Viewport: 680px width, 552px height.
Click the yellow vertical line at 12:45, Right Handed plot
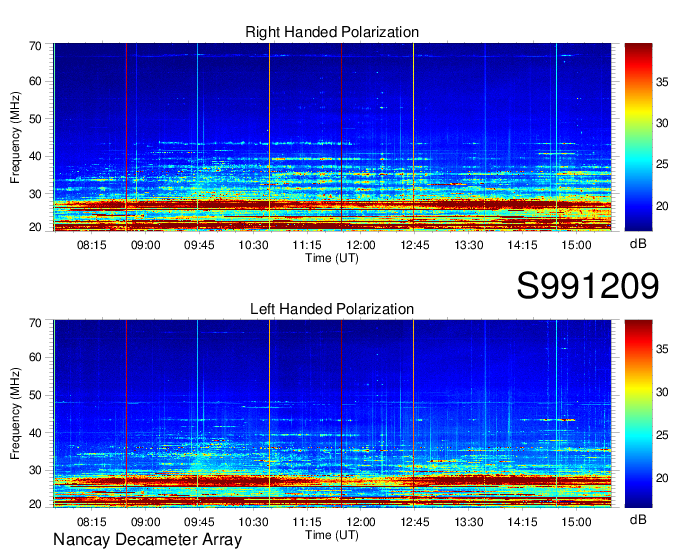pyautogui.click(x=413, y=137)
